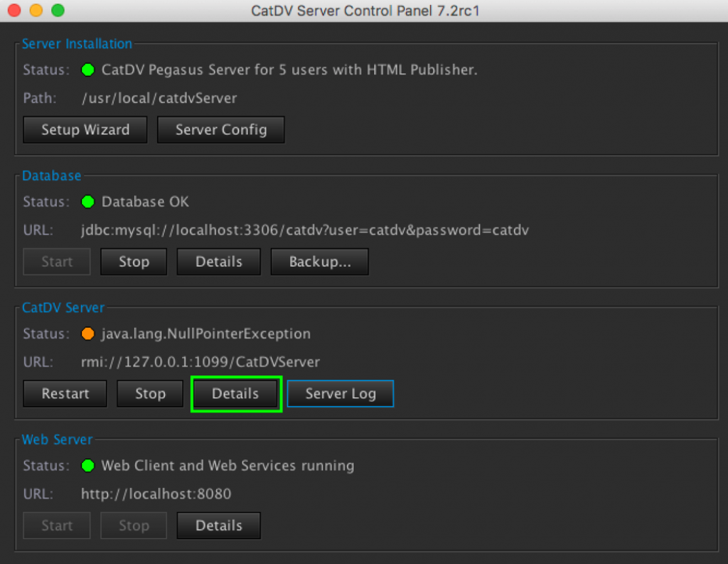Open Server Config
Image resolution: width=728 pixels, height=564 pixels.
pos(221,129)
